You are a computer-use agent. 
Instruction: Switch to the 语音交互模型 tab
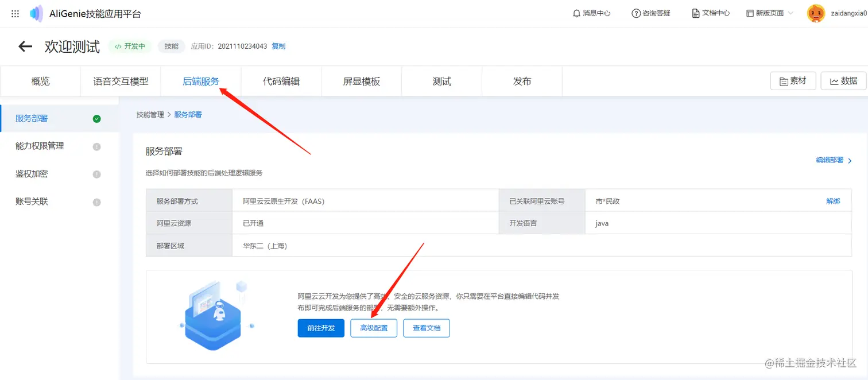pos(121,82)
